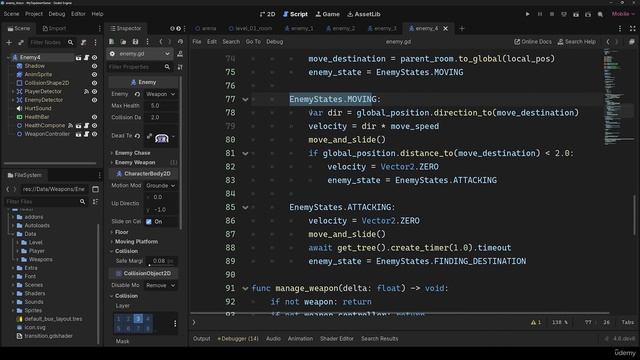Screen dimensions: 640x360
Task: Toggle collision layer bit 1
Action: (118, 319)
